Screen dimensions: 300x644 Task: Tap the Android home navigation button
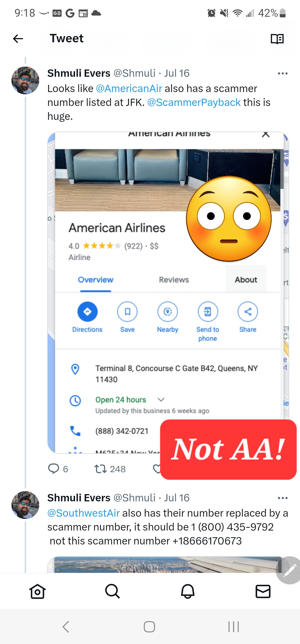click(x=149, y=626)
